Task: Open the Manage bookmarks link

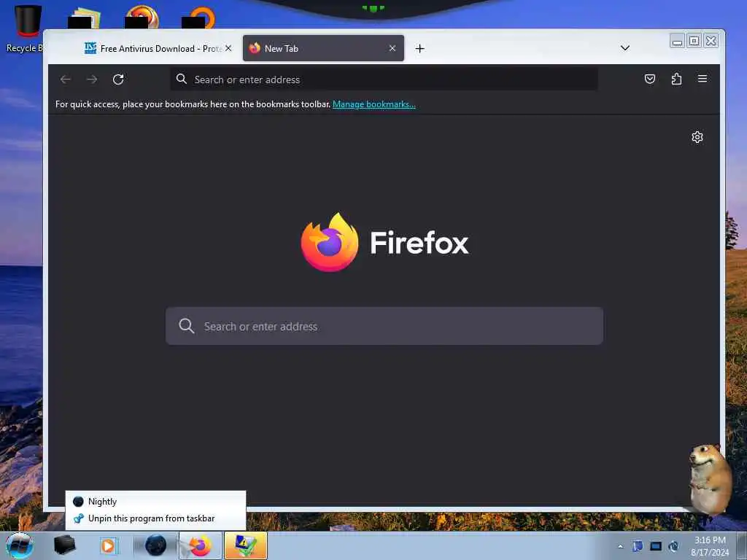Action: [374, 104]
